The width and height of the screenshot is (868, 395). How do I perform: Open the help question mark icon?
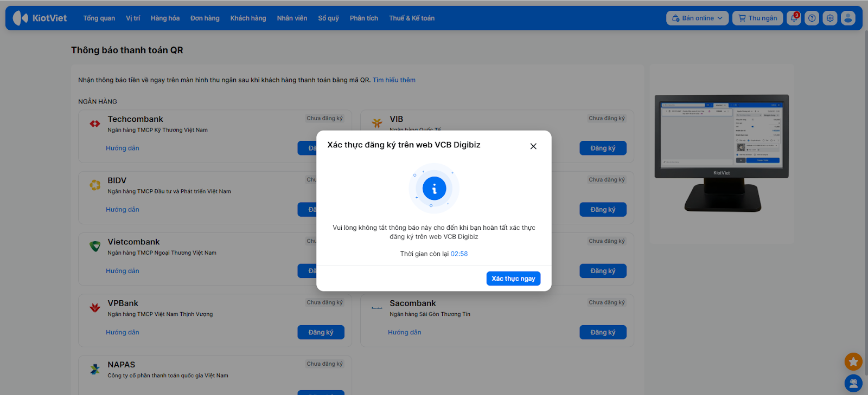812,18
